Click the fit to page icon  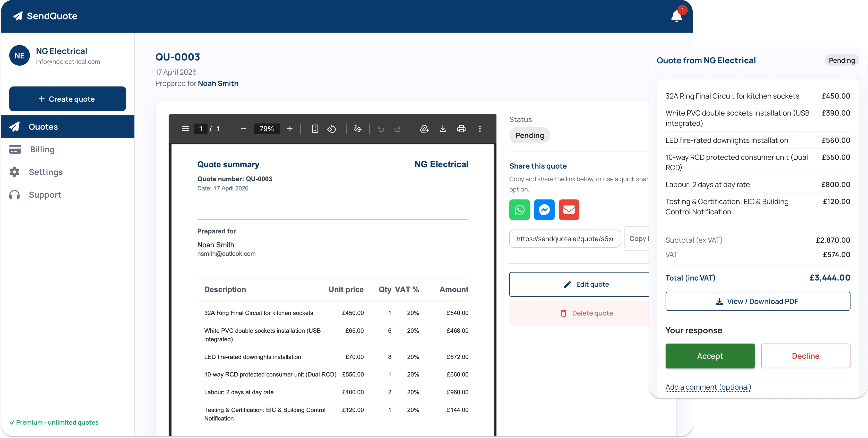pos(315,129)
